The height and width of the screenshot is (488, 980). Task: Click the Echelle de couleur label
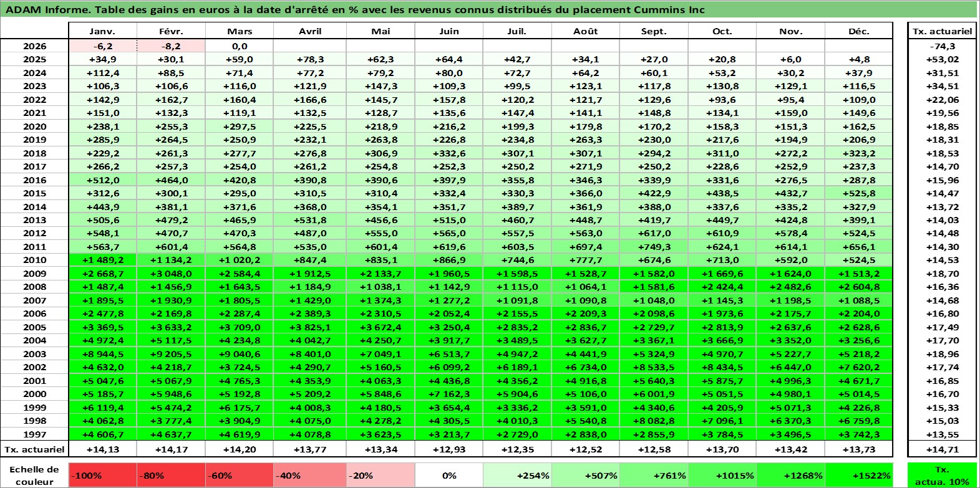[x=34, y=476]
